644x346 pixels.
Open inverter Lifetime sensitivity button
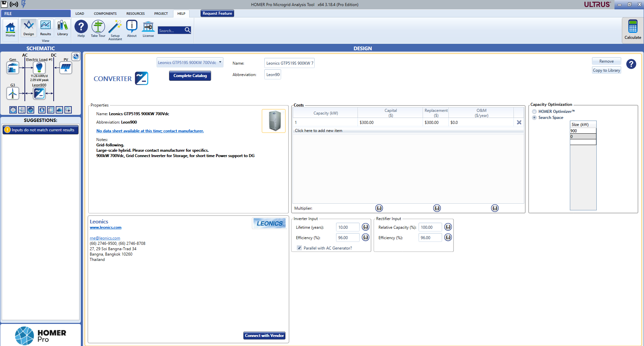click(366, 227)
